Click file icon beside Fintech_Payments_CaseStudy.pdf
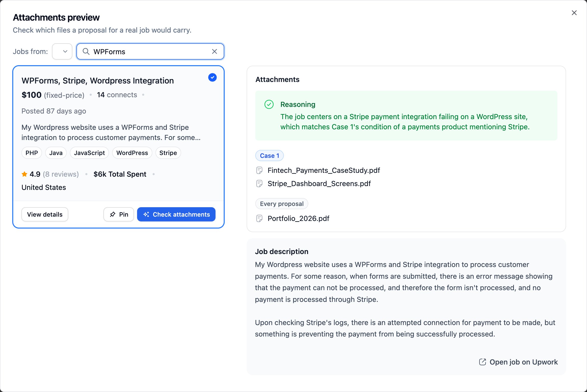This screenshot has width=587, height=392. 259,170
